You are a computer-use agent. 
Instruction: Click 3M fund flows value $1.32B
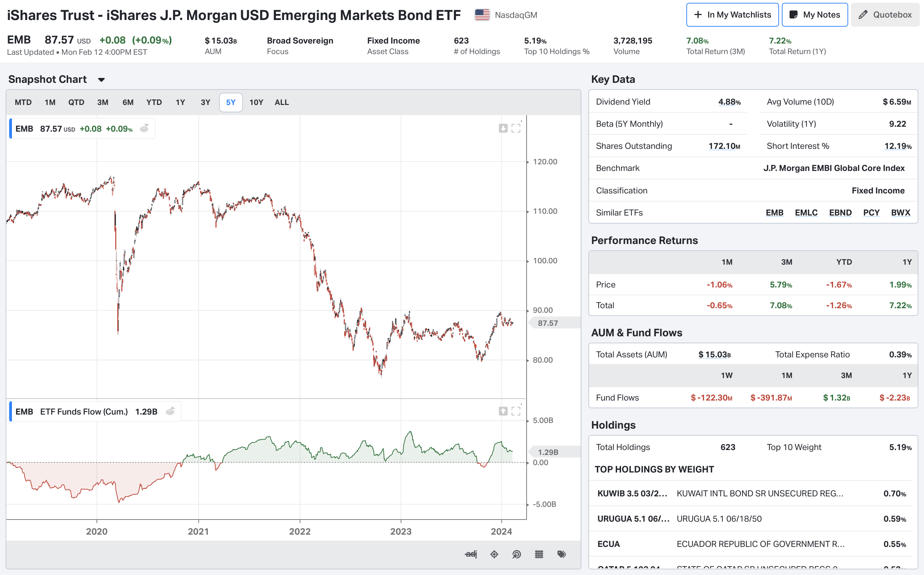837,397
